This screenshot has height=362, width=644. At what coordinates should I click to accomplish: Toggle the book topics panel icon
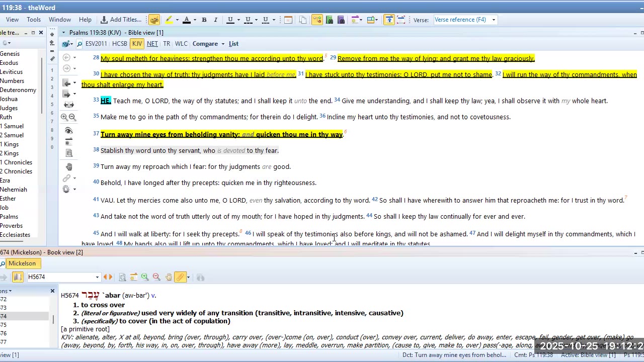click(18, 277)
